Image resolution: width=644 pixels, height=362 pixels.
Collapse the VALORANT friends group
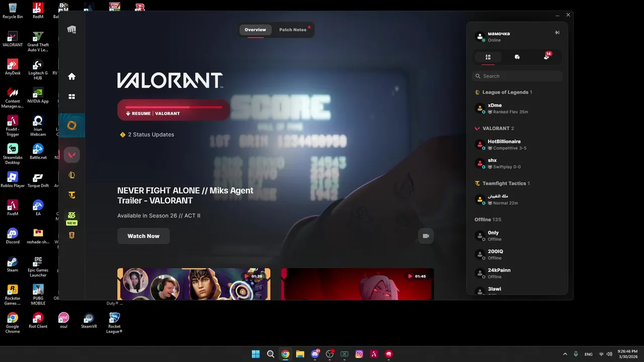(x=494, y=128)
